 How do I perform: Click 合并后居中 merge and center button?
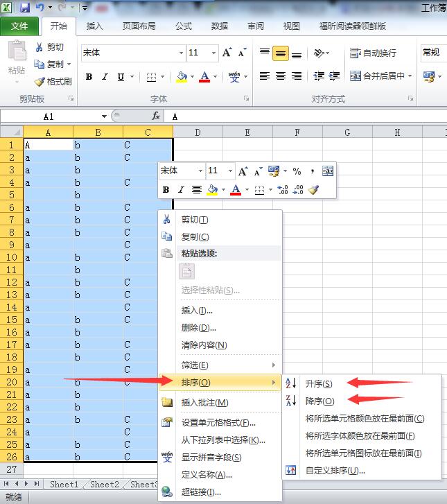[x=377, y=76]
